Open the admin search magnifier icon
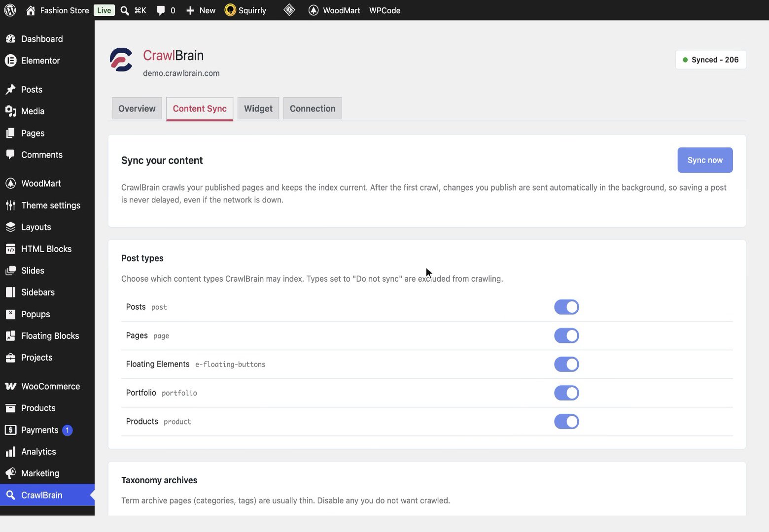 pos(125,10)
